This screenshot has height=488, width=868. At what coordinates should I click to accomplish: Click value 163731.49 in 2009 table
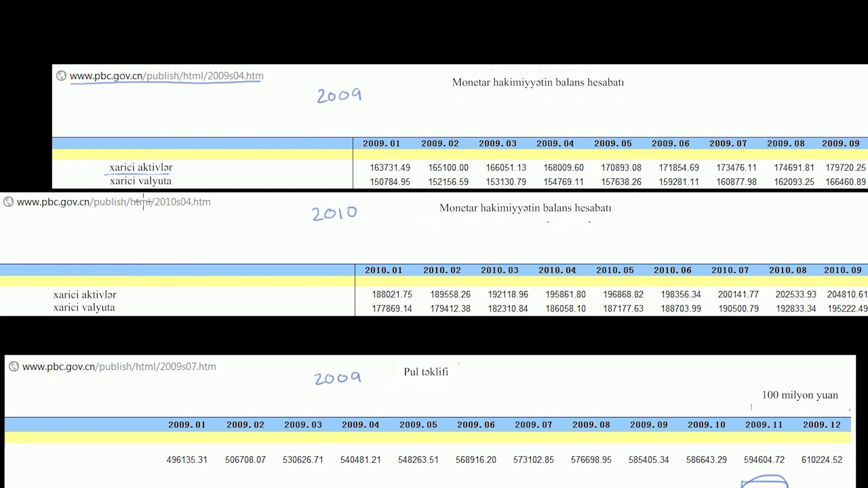tap(390, 168)
